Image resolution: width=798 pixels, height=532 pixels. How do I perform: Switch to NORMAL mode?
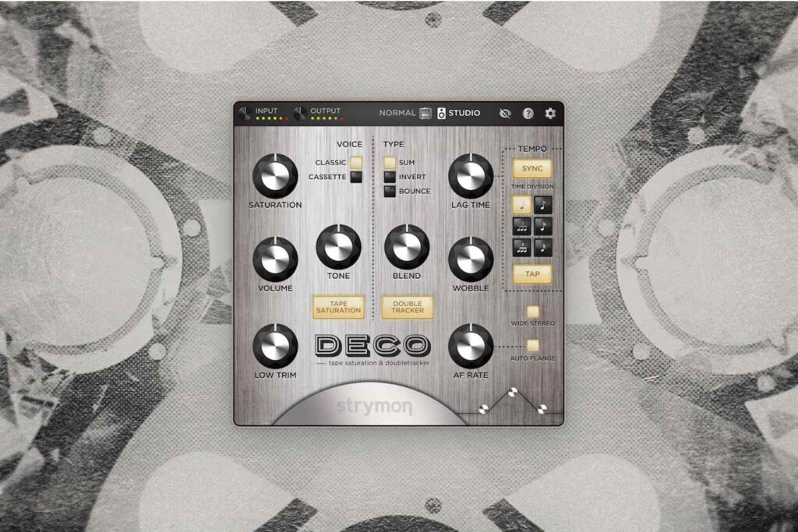[397, 113]
